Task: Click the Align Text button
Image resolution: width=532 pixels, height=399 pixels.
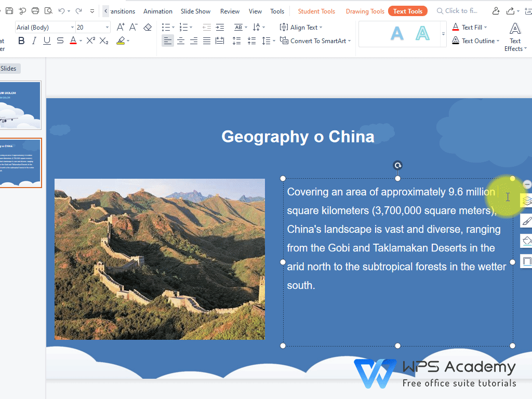Action: click(x=301, y=27)
